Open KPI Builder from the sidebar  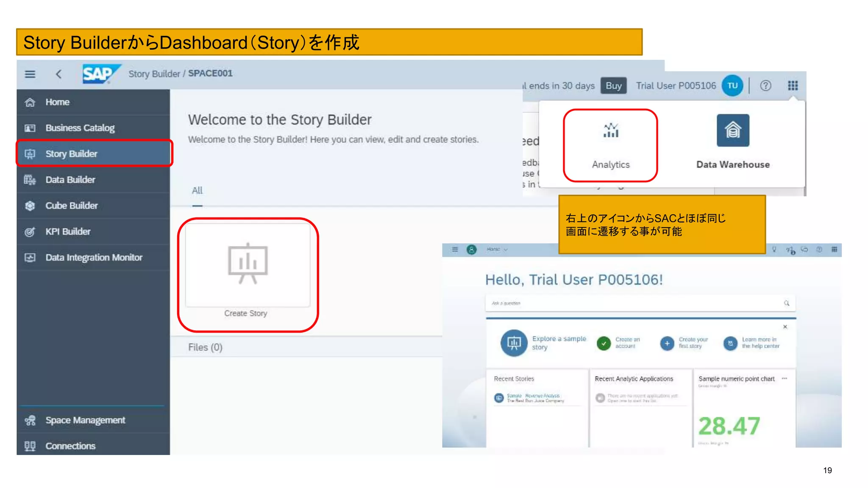click(x=93, y=231)
